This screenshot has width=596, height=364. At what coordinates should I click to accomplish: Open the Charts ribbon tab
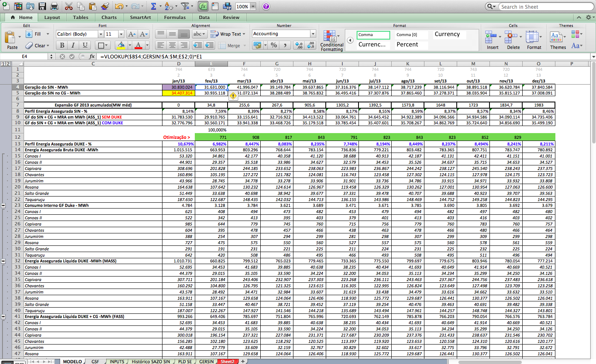[x=109, y=17]
